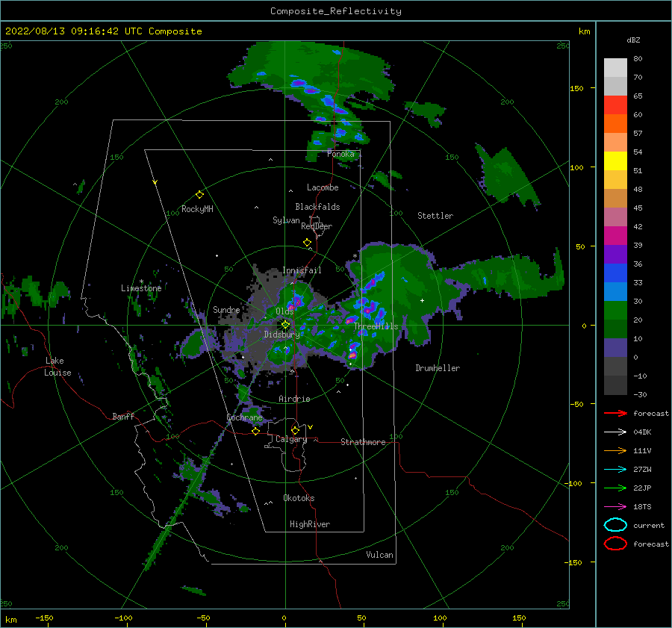Click the yellow diamond marker near RockyMH
Viewport: 672px width, 628px height.
click(x=199, y=195)
